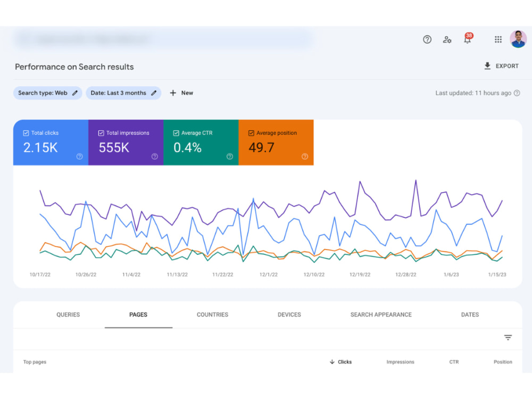532x399 pixels.
Task: Open the table filter rows icon
Action: click(x=508, y=338)
